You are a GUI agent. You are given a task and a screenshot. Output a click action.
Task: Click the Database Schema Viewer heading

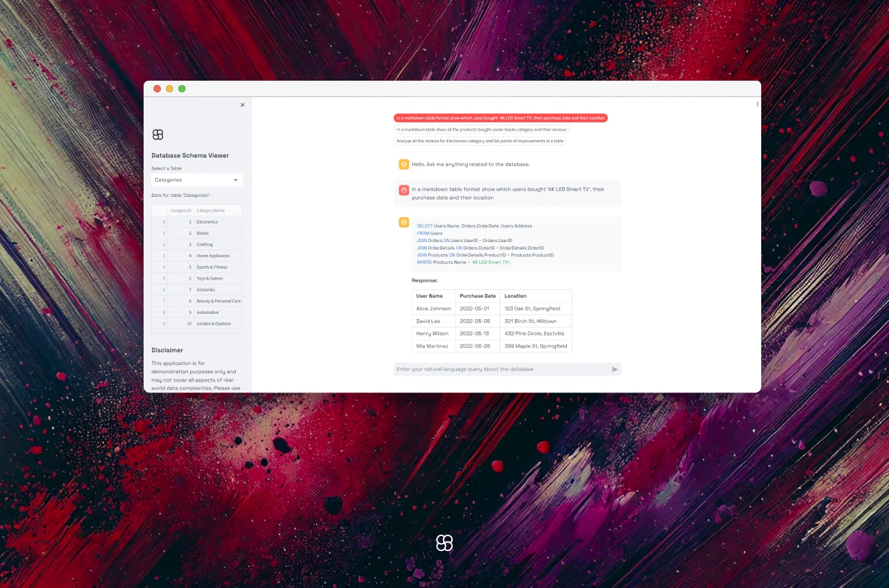190,155
